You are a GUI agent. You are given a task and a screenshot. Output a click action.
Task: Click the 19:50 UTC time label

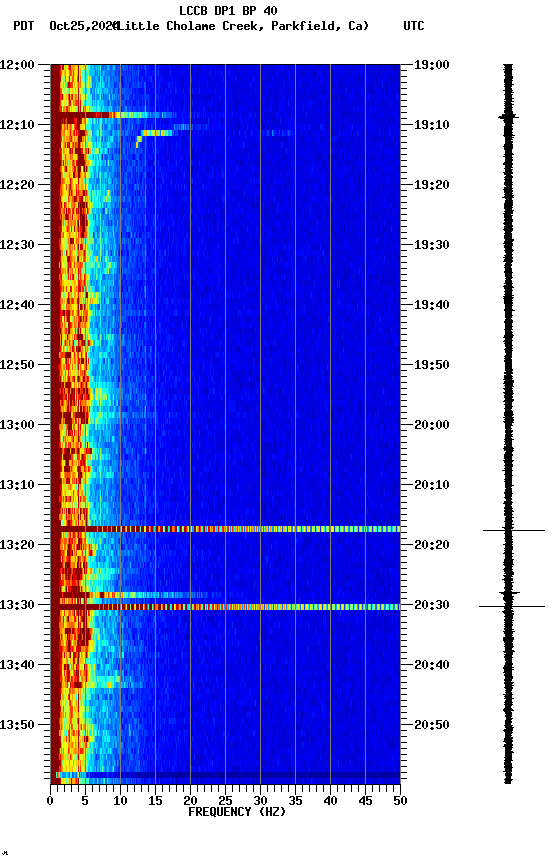pyautogui.click(x=432, y=365)
